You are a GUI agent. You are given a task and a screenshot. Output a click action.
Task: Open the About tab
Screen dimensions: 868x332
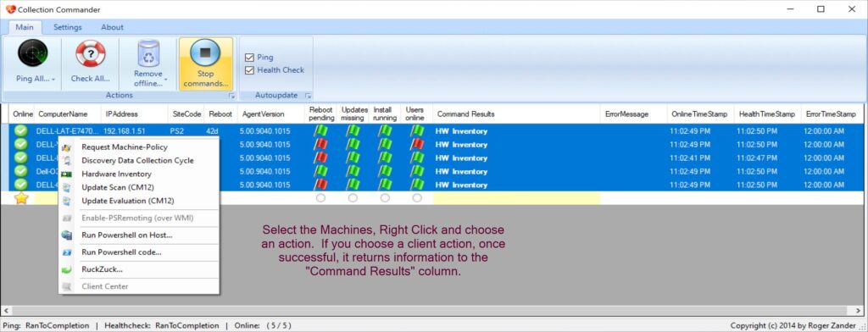point(112,27)
